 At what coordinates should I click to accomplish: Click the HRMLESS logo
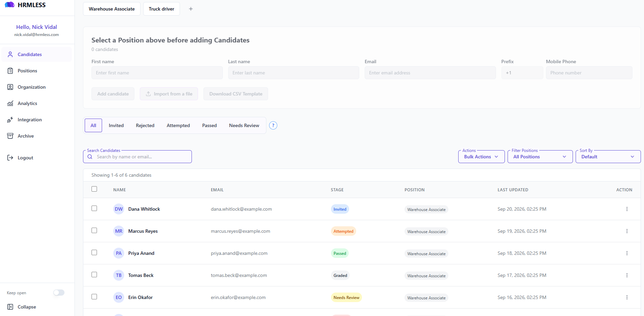(25, 5)
